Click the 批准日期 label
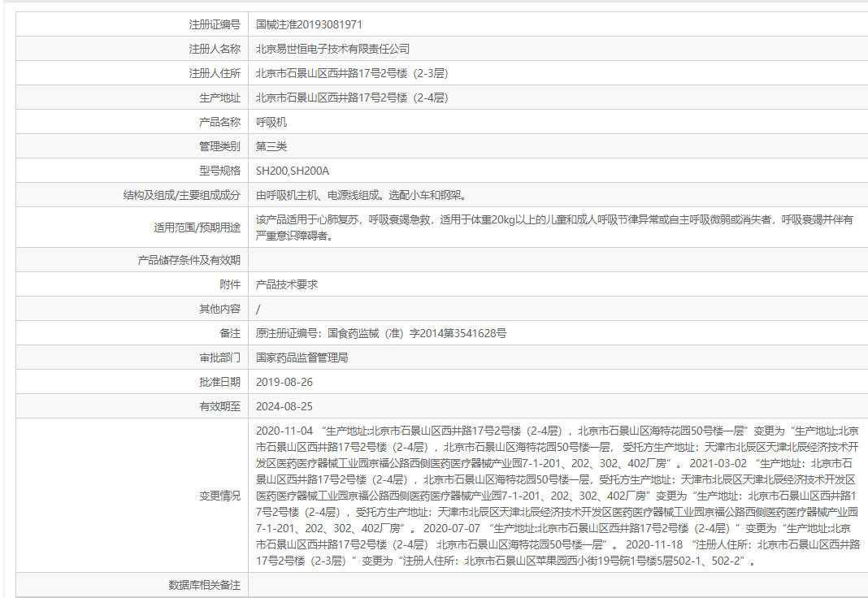This screenshot has width=868, height=598. coord(219,382)
